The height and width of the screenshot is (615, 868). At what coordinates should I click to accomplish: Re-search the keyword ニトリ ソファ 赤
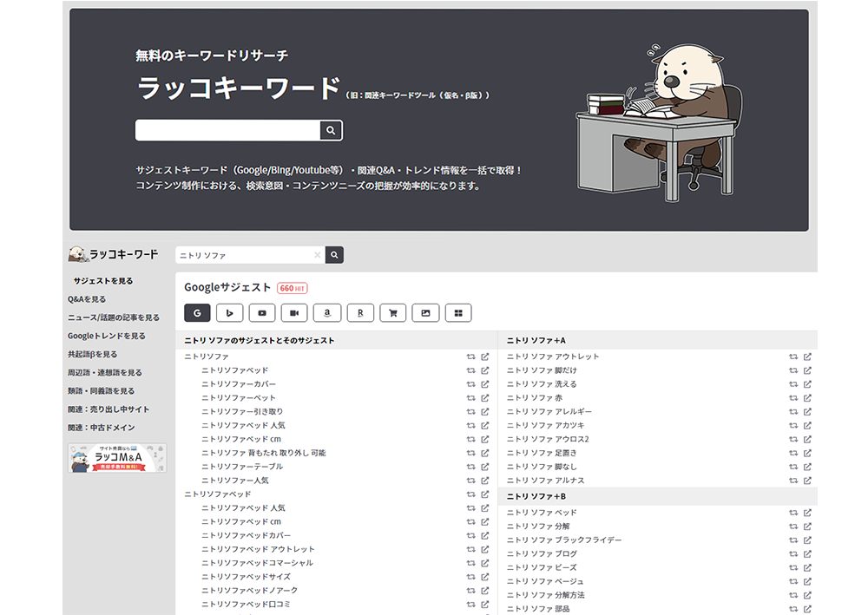(793, 397)
